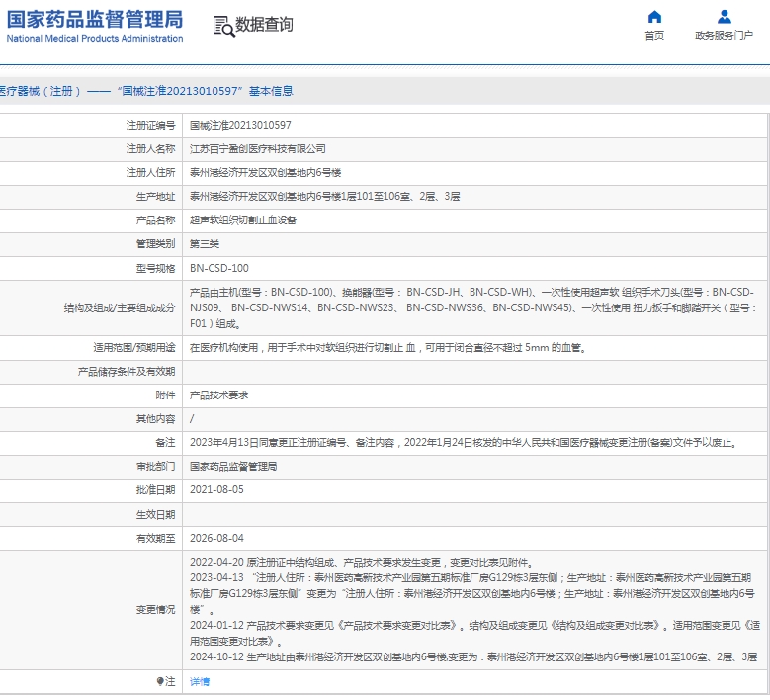Click the 数据查询 search document icon

(223, 26)
